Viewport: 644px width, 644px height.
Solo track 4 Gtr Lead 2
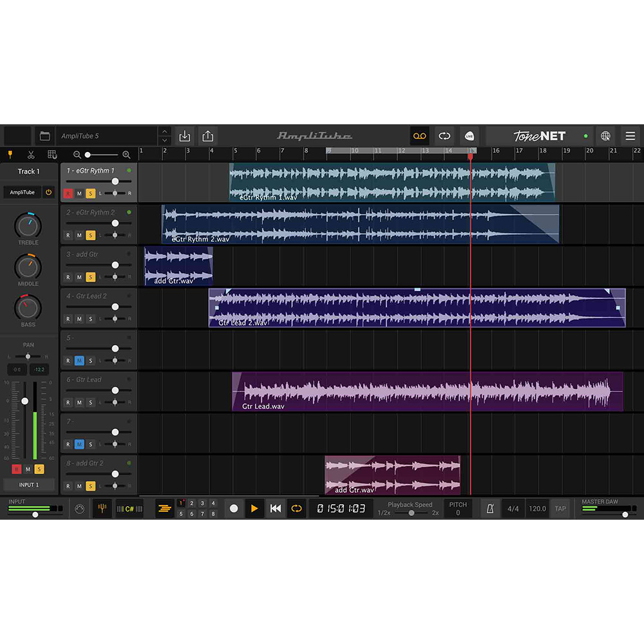click(x=91, y=319)
